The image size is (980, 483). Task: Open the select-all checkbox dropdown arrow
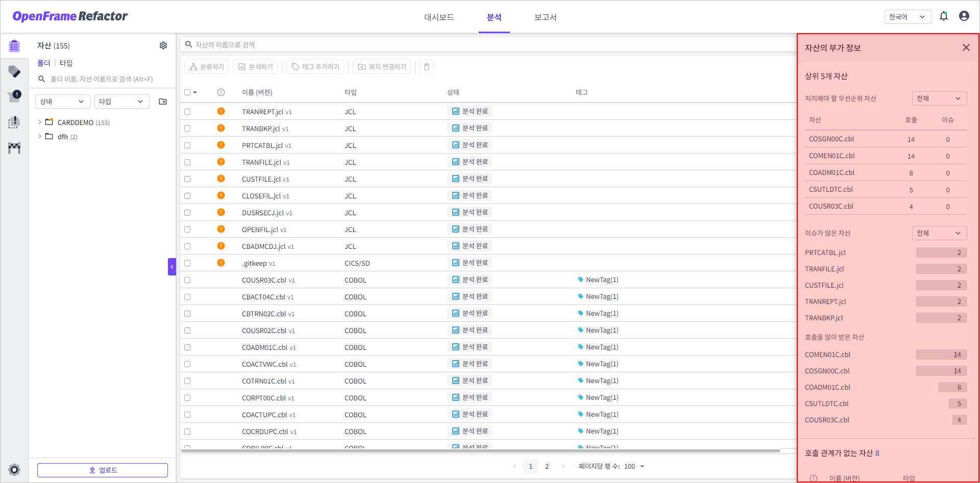[x=195, y=92]
